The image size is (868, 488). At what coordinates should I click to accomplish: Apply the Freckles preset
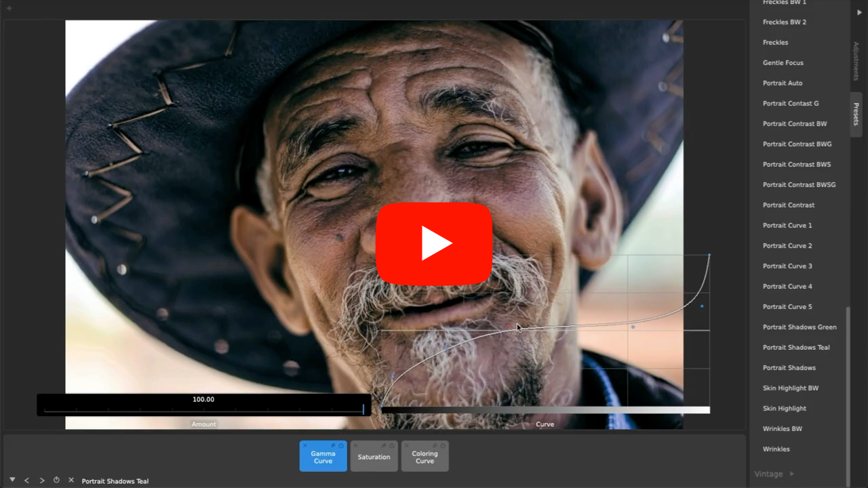[x=776, y=43]
